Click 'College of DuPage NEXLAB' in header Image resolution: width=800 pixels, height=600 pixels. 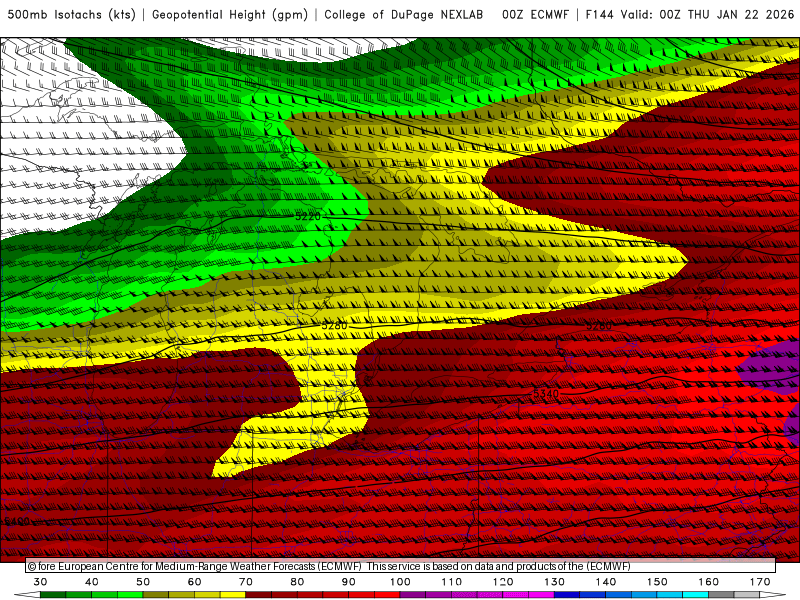point(404,15)
